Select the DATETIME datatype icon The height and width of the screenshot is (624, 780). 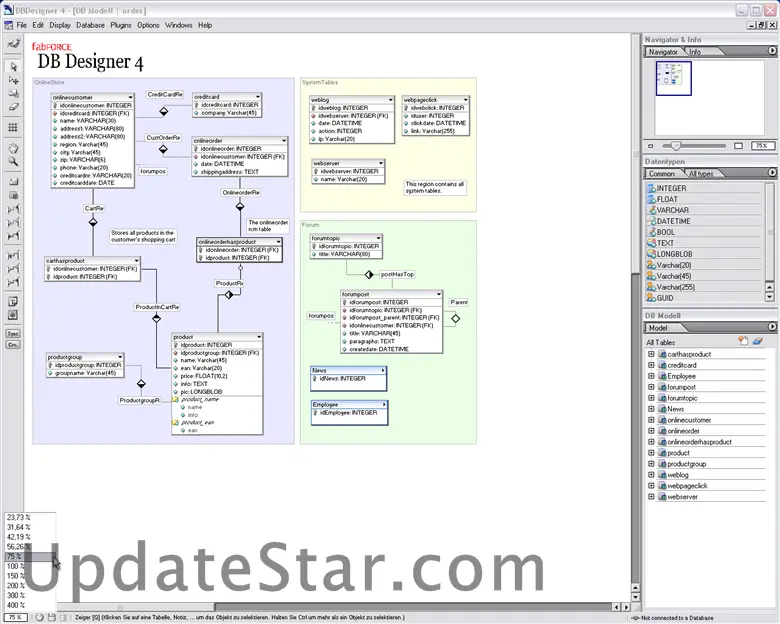(651, 221)
